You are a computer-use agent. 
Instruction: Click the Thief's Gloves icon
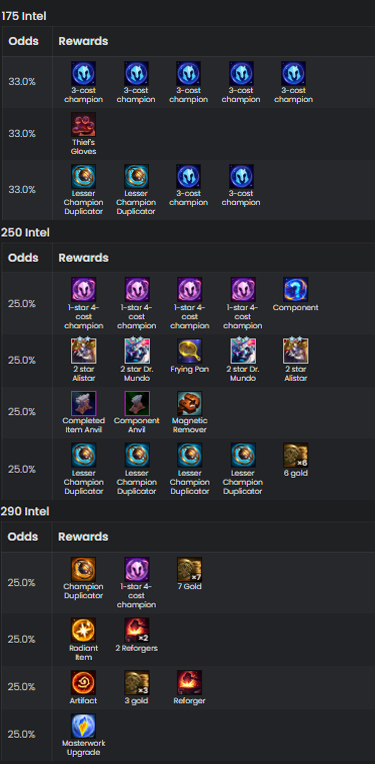pos(83,124)
